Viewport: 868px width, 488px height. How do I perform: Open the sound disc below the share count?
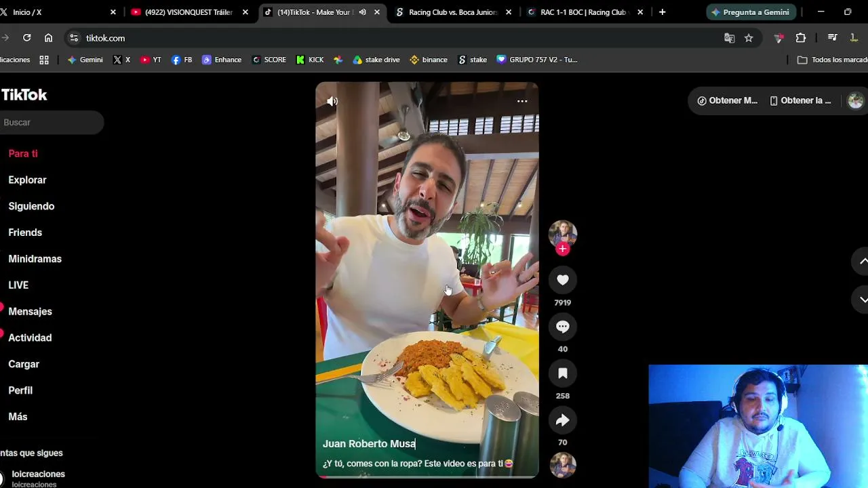563,466
